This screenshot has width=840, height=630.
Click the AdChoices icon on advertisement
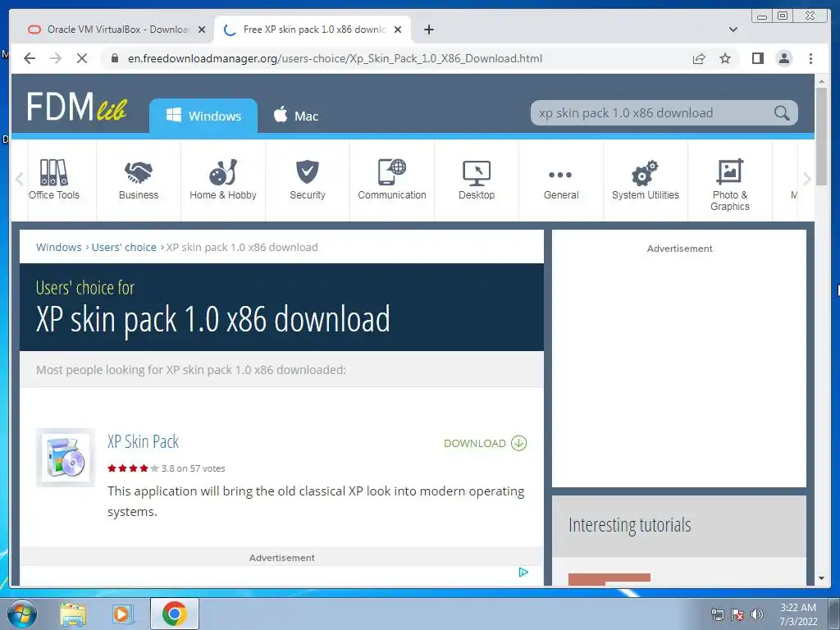pyautogui.click(x=523, y=572)
